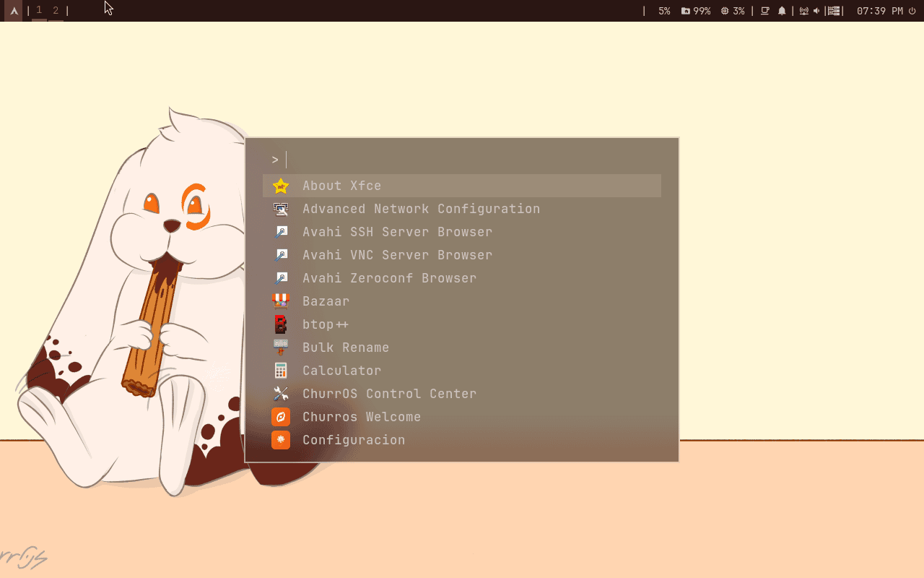The height and width of the screenshot is (578, 924).
Task: Click the 5% indicator in the bar
Action: [x=664, y=11]
